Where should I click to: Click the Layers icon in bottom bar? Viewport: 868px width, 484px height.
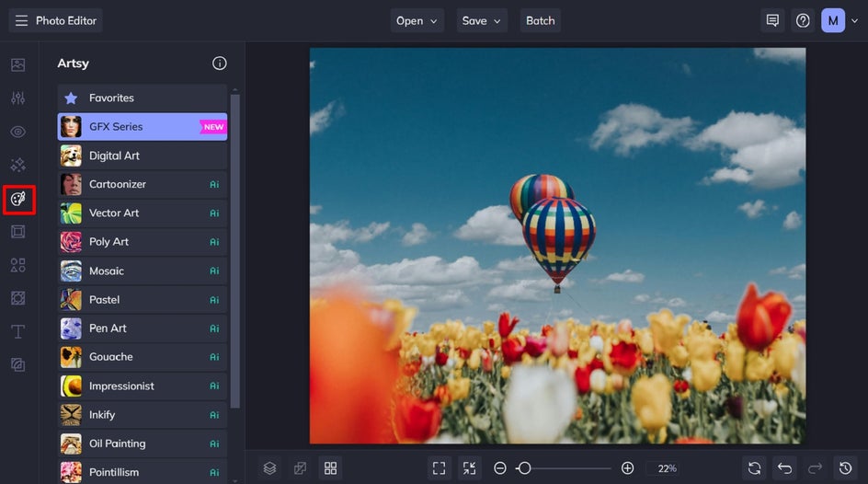[269, 468]
